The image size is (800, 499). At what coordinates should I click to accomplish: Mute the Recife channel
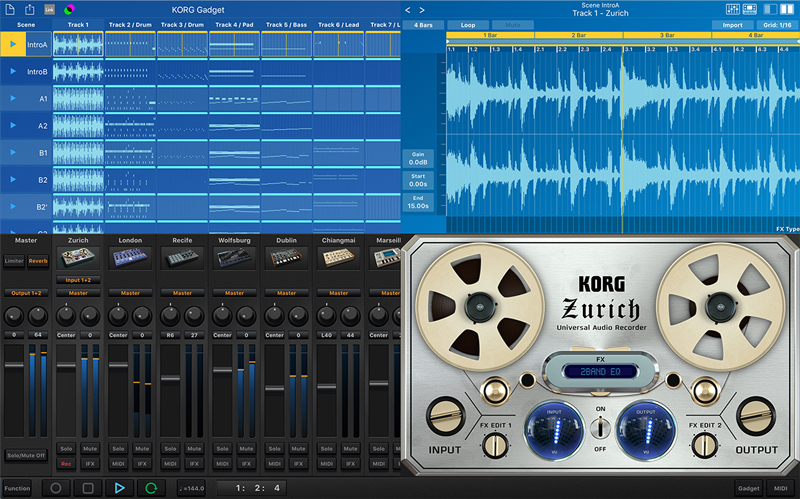[194, 448]
